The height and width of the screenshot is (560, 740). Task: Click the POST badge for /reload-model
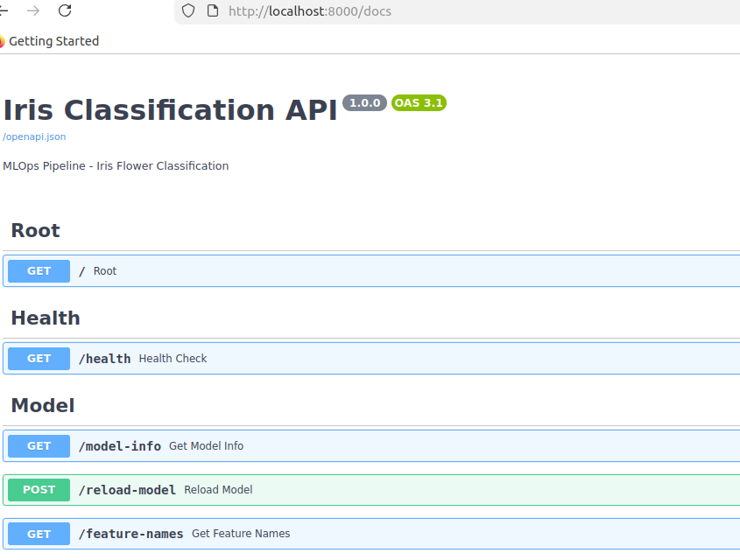coord(39,490)
